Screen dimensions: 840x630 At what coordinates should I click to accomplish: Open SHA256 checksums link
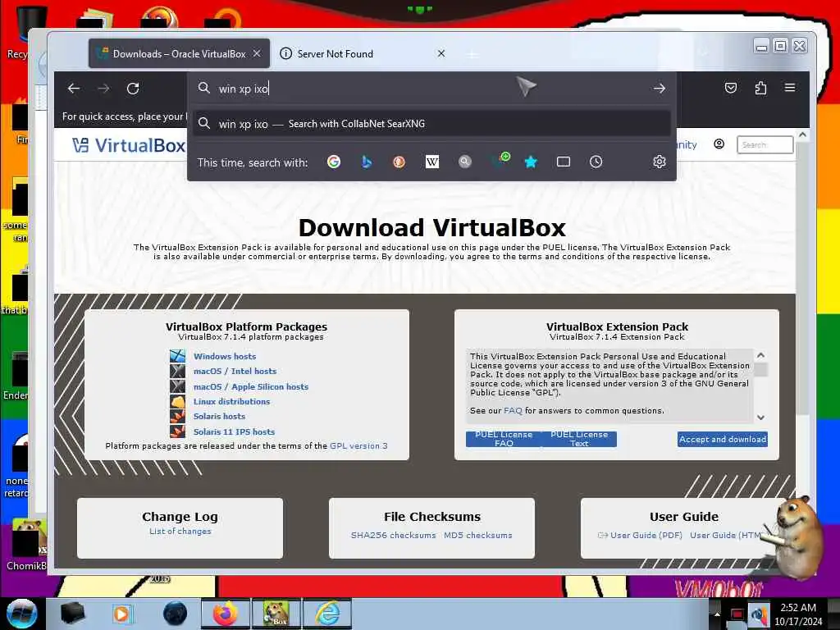tap(393, 535)
